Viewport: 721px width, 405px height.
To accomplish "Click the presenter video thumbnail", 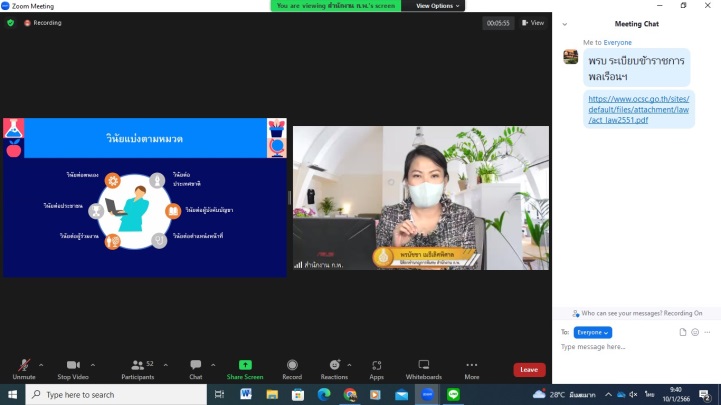I will [x=421, y=198].
